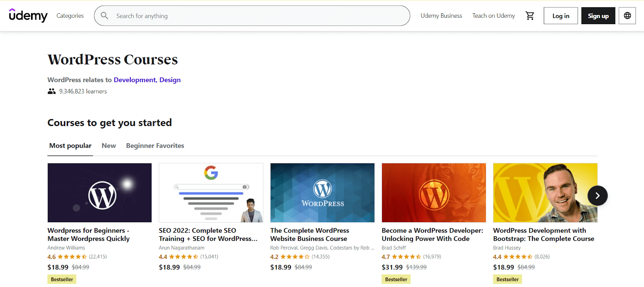Select the Beginner Favorites tab
644x287 pixels.
(155, 146)
